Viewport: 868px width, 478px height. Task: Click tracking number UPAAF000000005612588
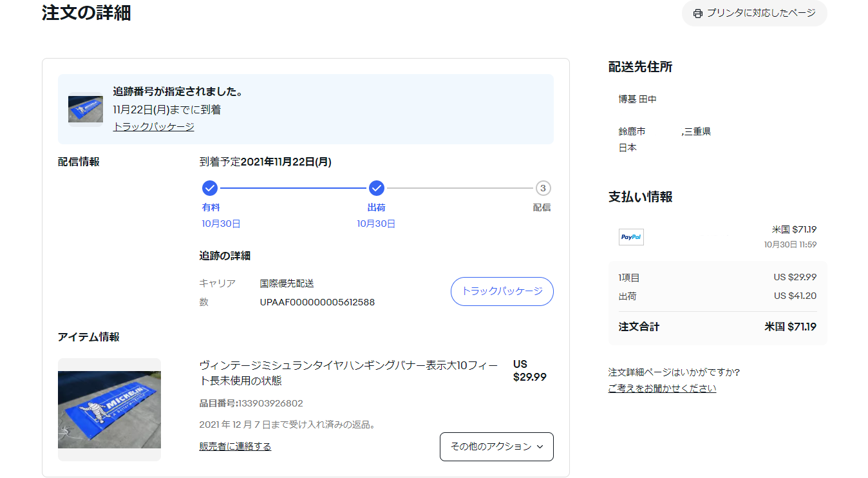[317, 302]
